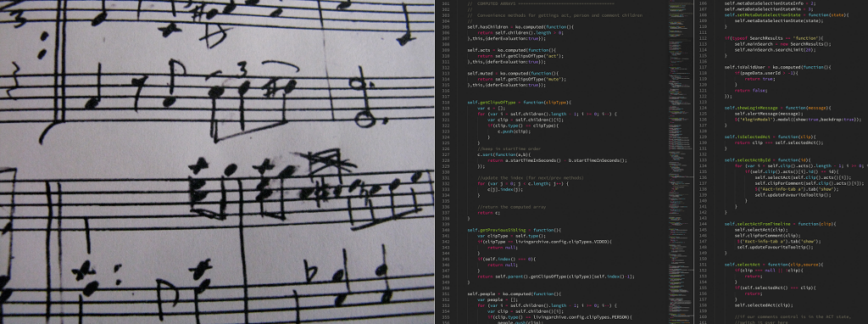The width and height of the screenshot is (868, 324).
Task: Click line number 340 in the gutter
Action: pyautogui.click(x=445, y=230)
